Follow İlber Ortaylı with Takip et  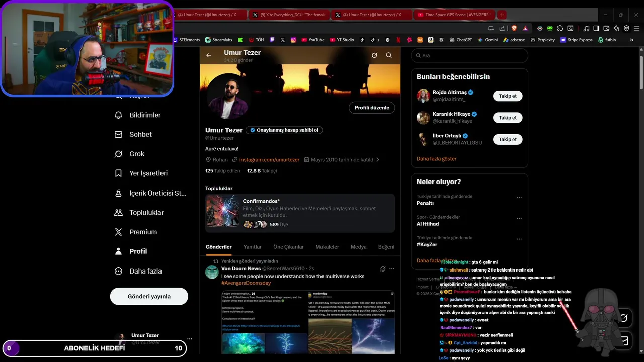508,139
